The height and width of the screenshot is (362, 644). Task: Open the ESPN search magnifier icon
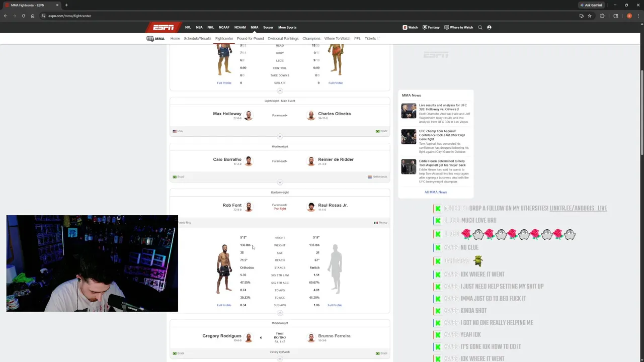point(480,27)
